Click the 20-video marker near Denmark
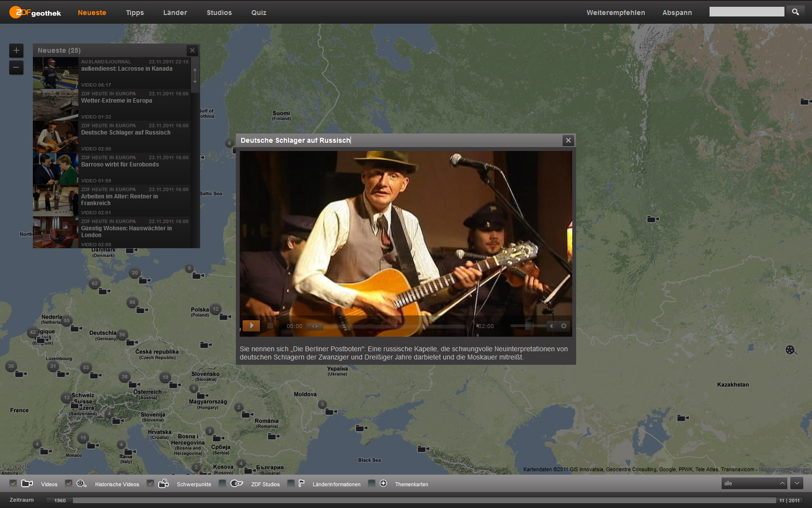 pyautogui.click(x=135, y=272)
